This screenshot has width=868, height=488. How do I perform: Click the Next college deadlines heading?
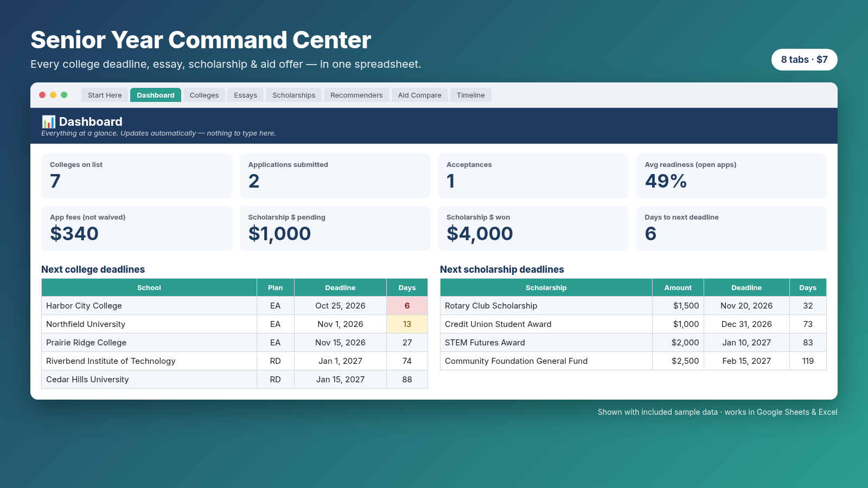tap(93, 269)
